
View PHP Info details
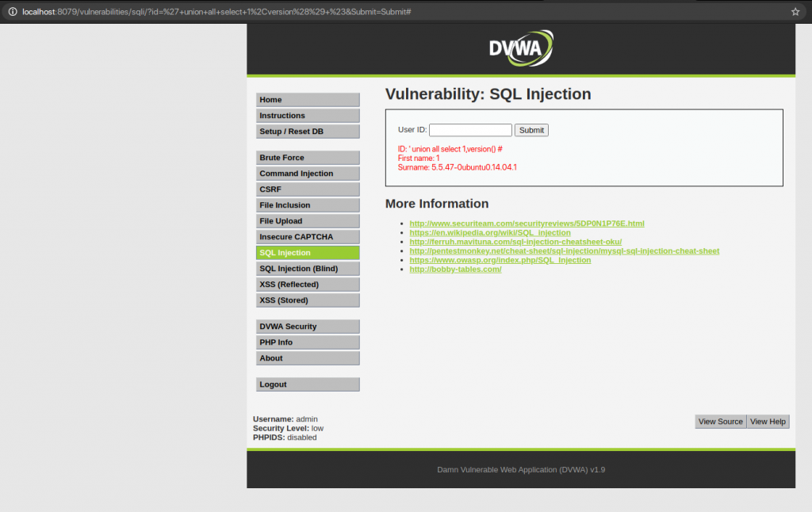coord(308,342)
